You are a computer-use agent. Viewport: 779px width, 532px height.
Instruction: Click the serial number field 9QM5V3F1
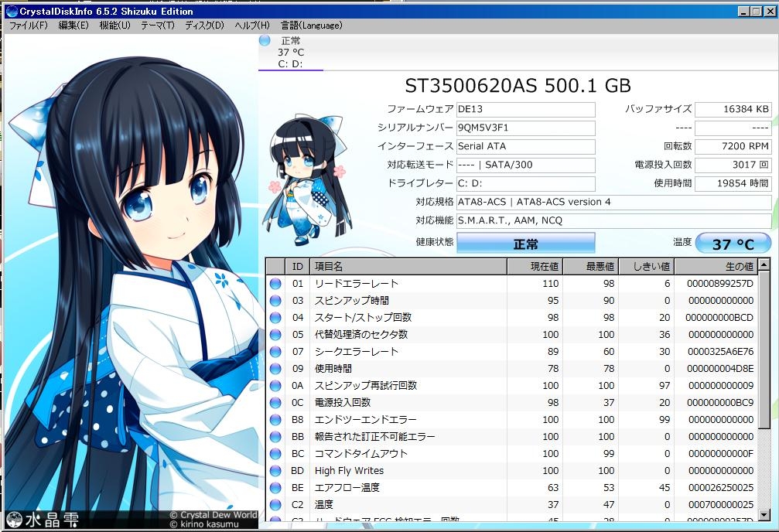pos(525,128)
